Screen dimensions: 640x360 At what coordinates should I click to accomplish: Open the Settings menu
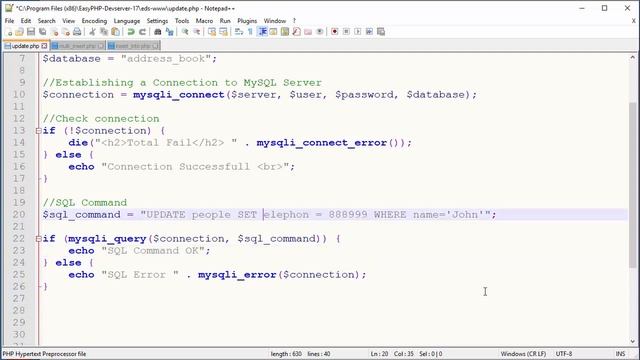click(157, 21)
